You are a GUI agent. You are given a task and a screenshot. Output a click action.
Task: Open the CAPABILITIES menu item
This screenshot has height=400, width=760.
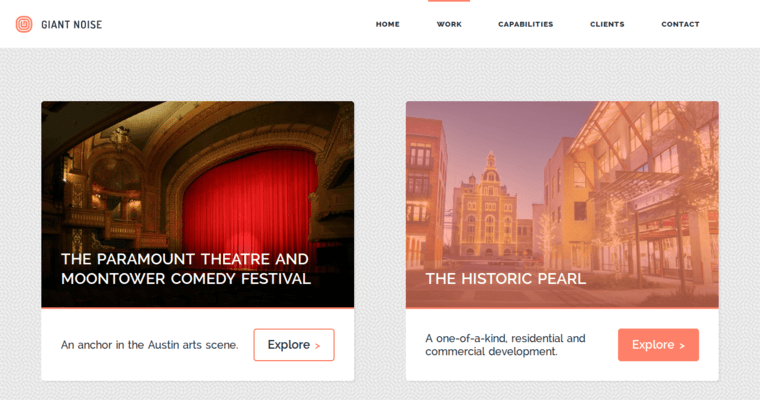(525, 24)
